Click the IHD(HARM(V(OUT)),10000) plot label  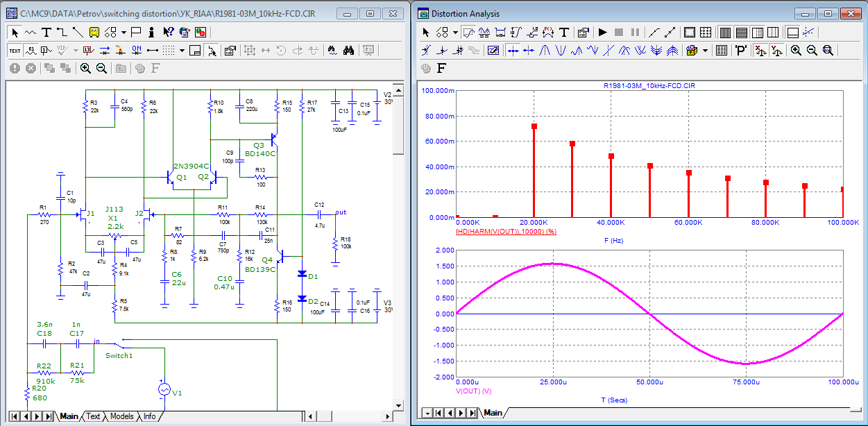pos(507,230)
